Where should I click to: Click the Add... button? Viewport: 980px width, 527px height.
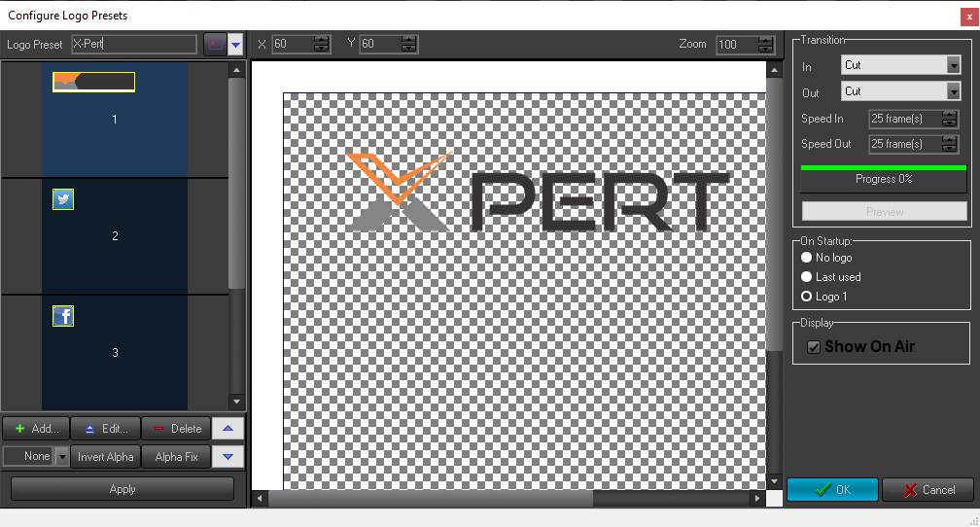[x=36, y=428]
